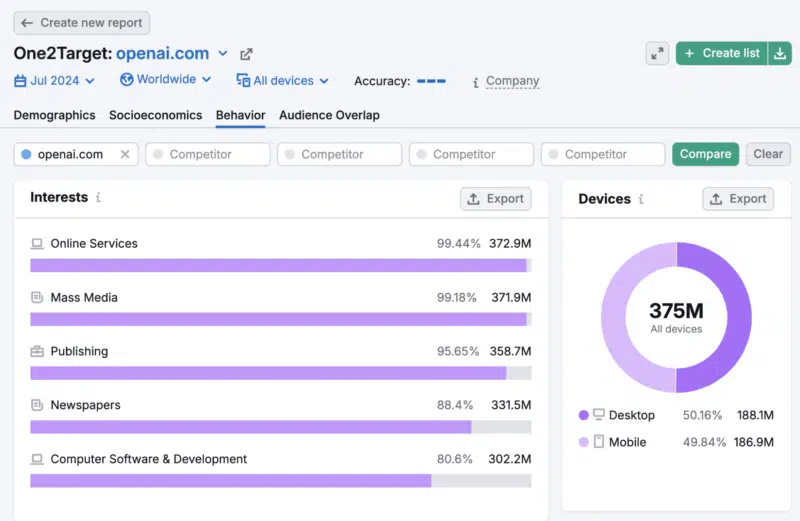Viewport: 800px width, 521px height.
Task: Click the info icon beside Company
Action: click(x=476, y=82)
